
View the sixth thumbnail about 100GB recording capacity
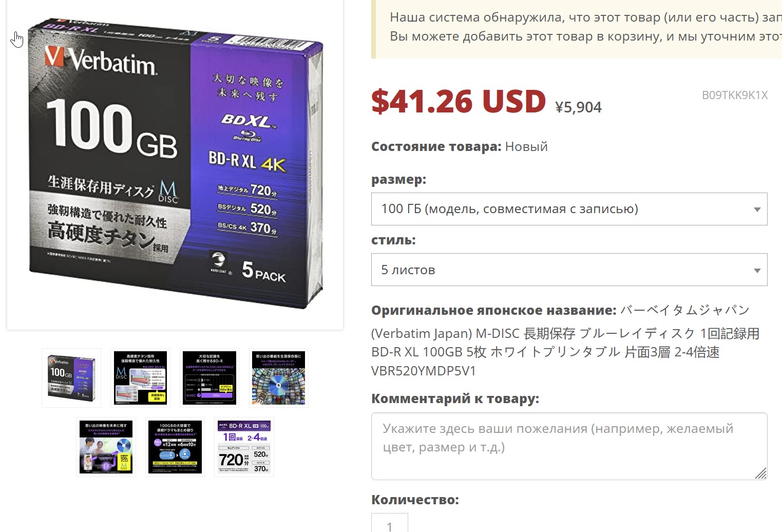(175, 447)
